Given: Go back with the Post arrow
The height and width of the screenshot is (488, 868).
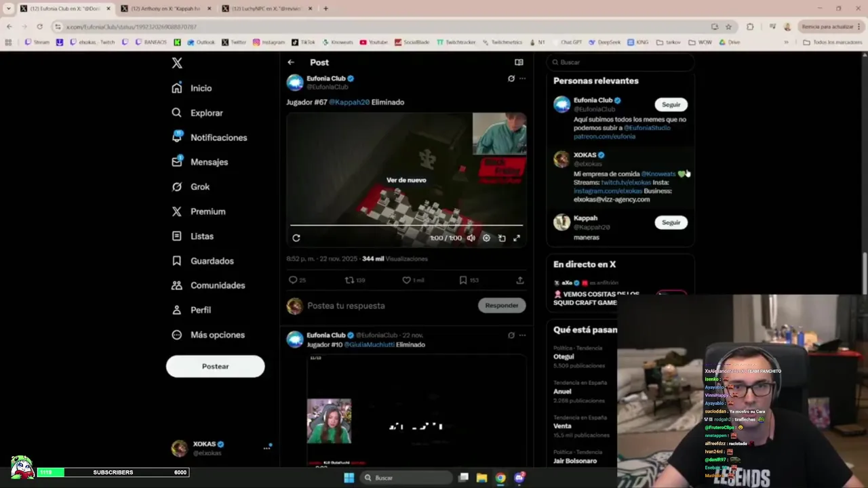Looking at the screenshot, I should point(291,62).
